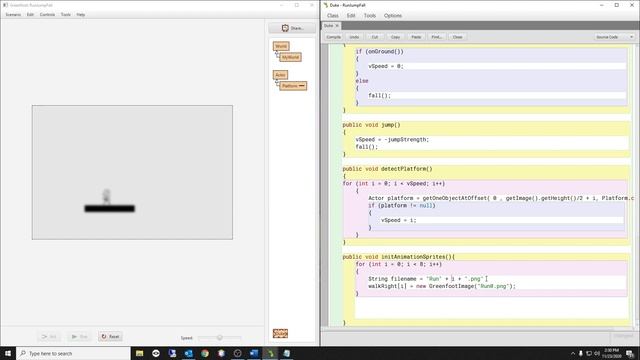This screenshot has height=360, width=640.
Task: Click the Act button in Greenfoot controls
Action: coord(49,337)
